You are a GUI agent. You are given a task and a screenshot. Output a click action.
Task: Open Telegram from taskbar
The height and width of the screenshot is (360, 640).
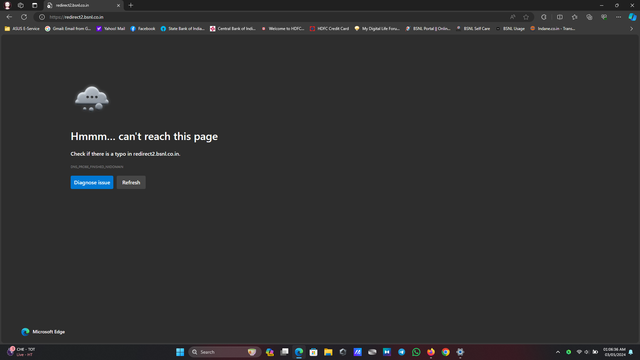coord(402,352)
